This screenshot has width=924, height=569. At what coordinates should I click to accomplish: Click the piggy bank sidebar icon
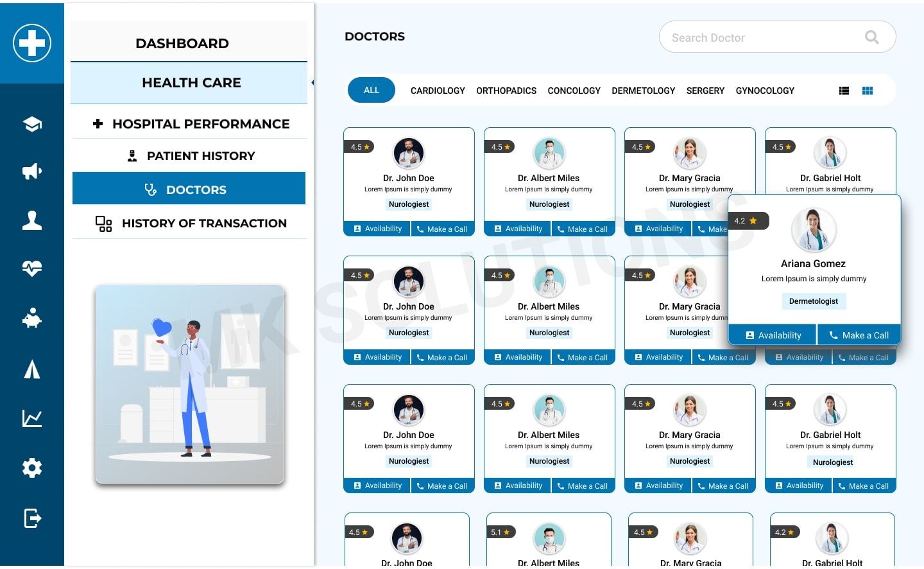(x=32, y=319)
